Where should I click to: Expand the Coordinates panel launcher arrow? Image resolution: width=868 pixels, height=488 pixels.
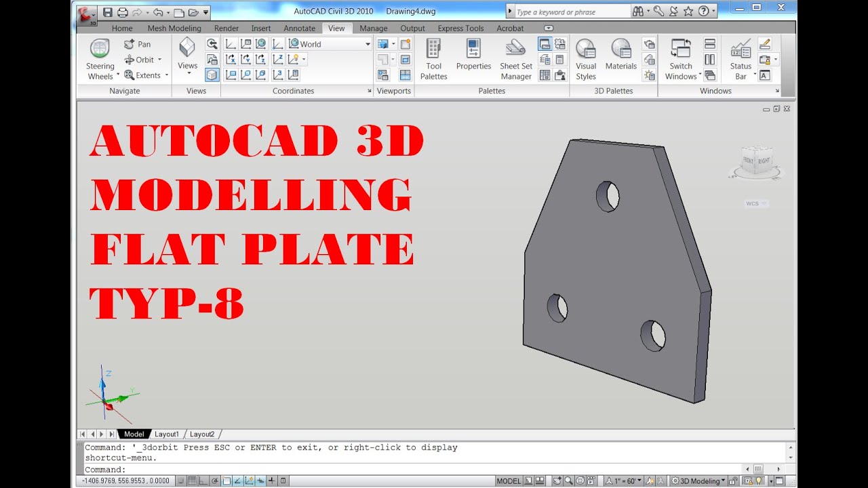point(370,91)
